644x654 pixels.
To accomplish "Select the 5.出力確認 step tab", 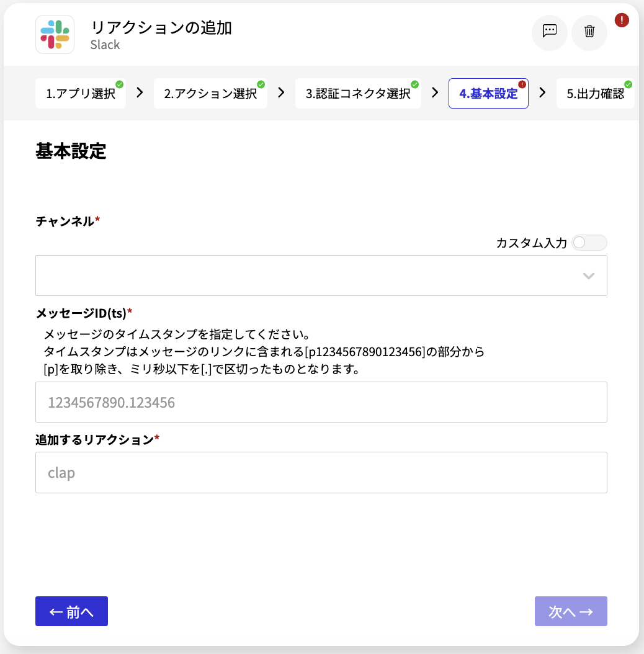I will (595, 94).
